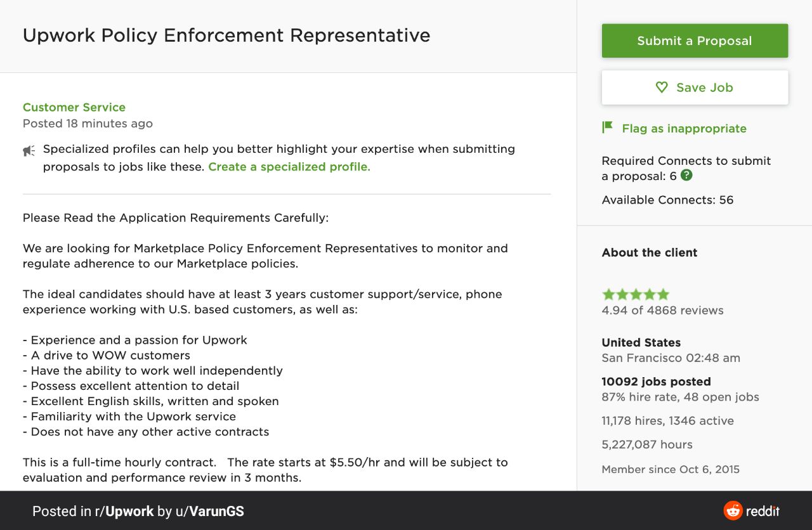The height and width of the screenshot is (530, 812).
Task: Click the five-star client rating
Action: click(x=636, y=294)
